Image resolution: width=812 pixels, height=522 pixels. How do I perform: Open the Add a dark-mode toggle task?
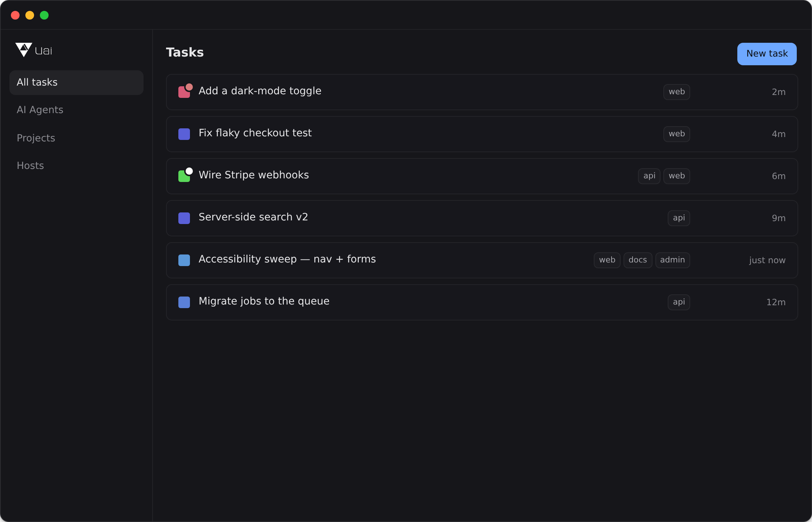pos(482,92)
